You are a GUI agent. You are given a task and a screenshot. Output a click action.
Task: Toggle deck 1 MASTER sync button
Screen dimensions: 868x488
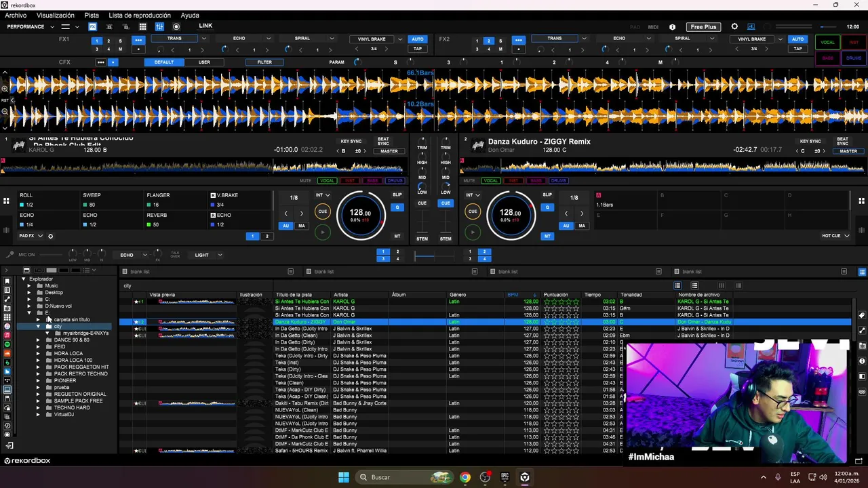[389, 151]
